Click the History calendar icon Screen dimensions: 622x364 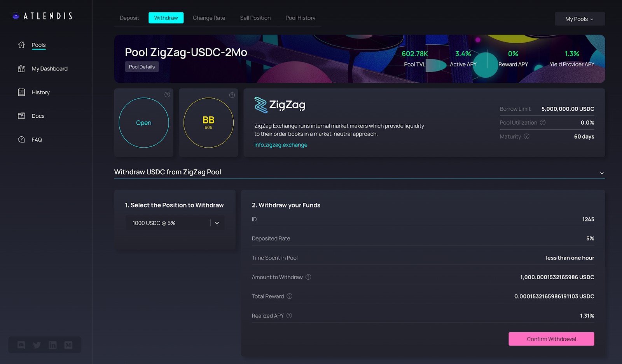click(21, 92)
